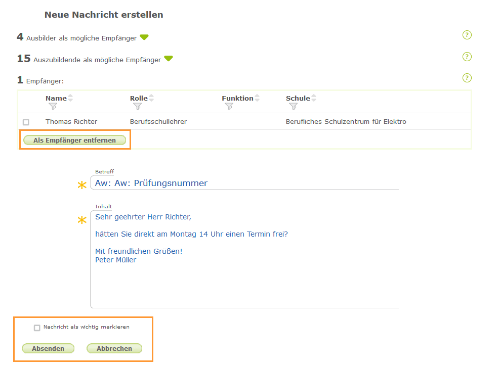Click filter icon under Rolle column
Image resolution: width=500 pixels, height=367 pixels.
pos(137,106)
